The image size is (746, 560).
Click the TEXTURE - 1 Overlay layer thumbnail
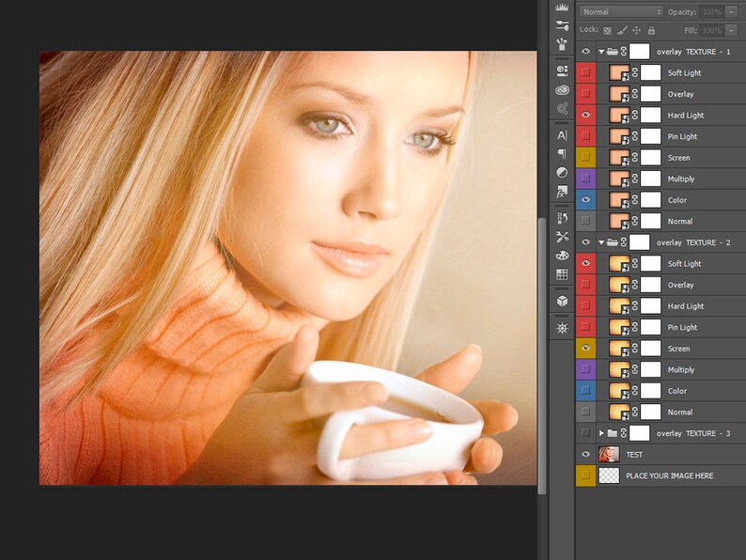coord(619,94)
